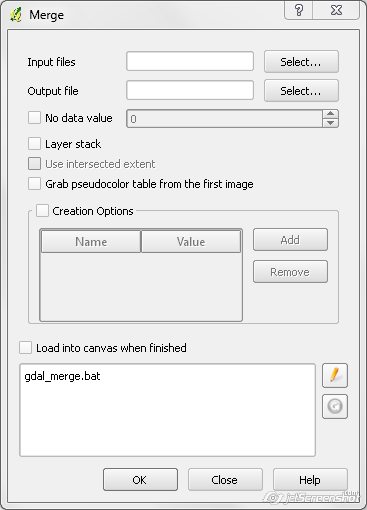Click the Output file text field
The height and width of the screenshot is (510, 367).
point(190,90)
